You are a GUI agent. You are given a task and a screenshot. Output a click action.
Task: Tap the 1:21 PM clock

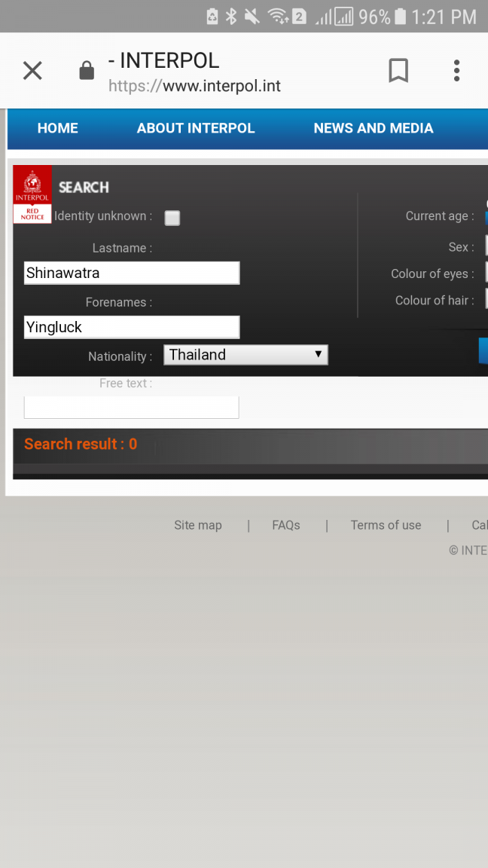coord(444,17)
